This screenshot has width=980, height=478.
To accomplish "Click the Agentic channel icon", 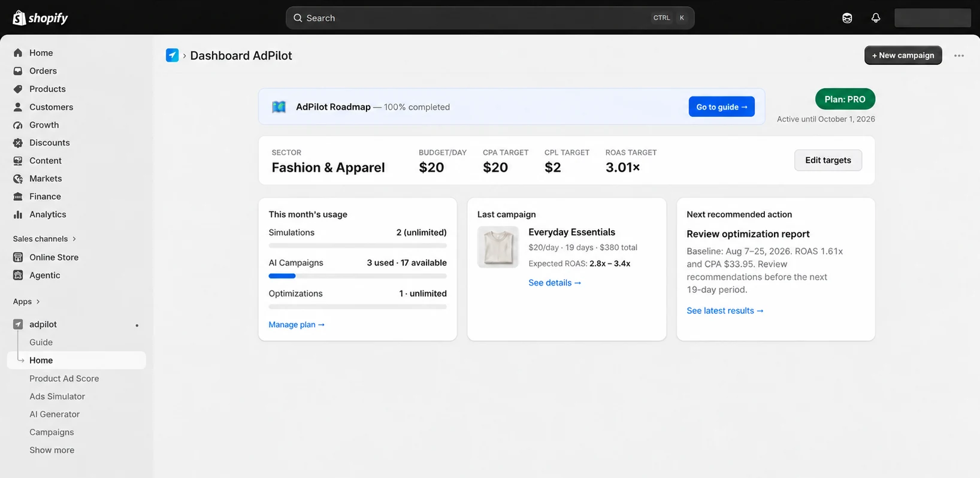I will coord(18,275).
